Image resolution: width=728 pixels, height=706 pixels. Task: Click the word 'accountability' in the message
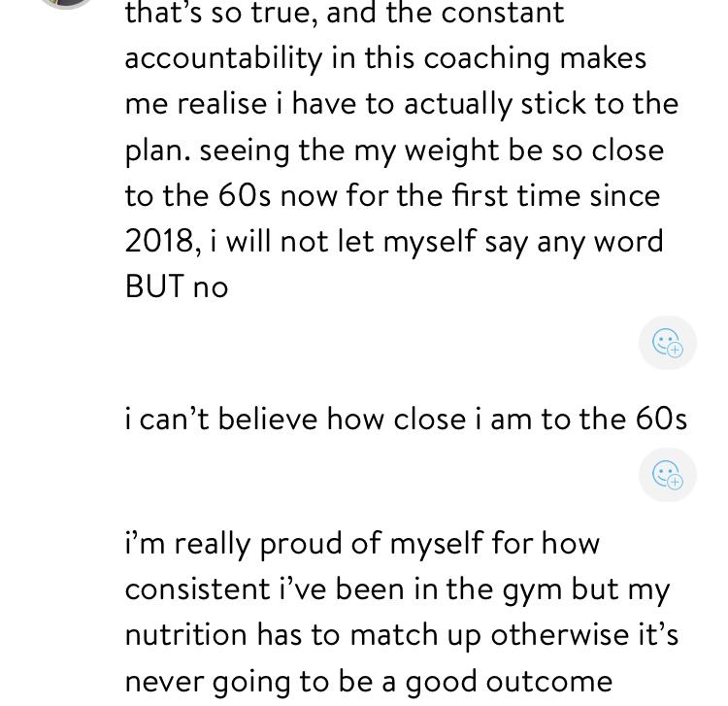pos(223,57)
